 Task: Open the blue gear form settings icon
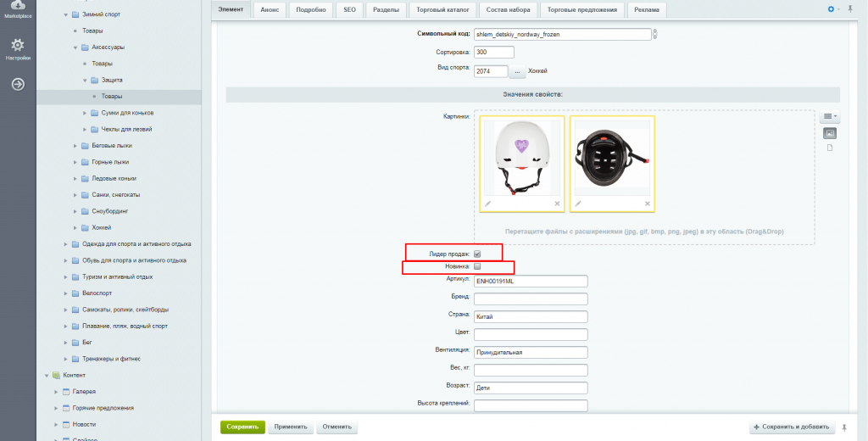[x=831, y=9]
